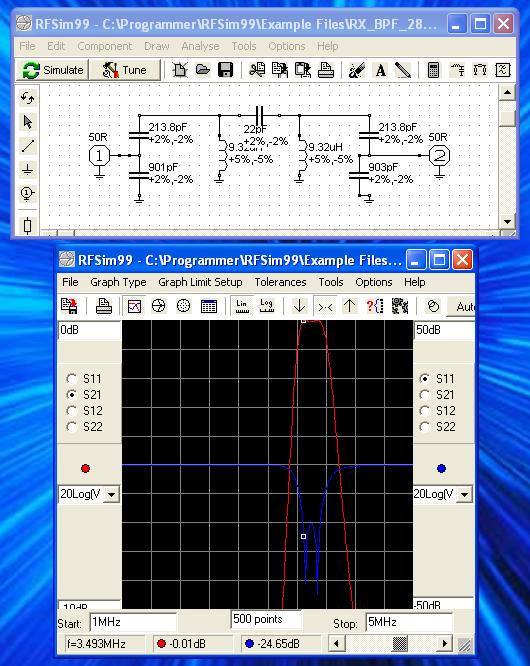
Task: Click right axis 50dB limit field
Action: 444,330
